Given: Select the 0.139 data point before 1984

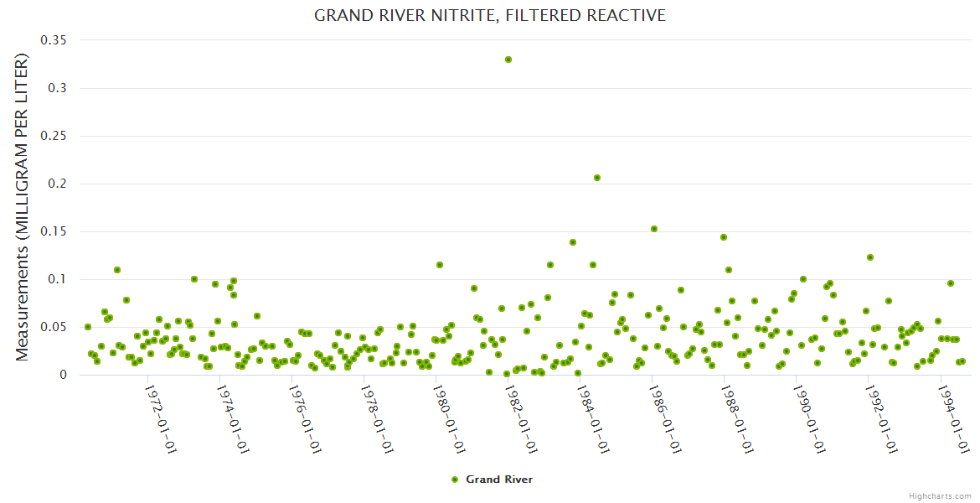Looking at the screenshot, I should pos(573,242).
